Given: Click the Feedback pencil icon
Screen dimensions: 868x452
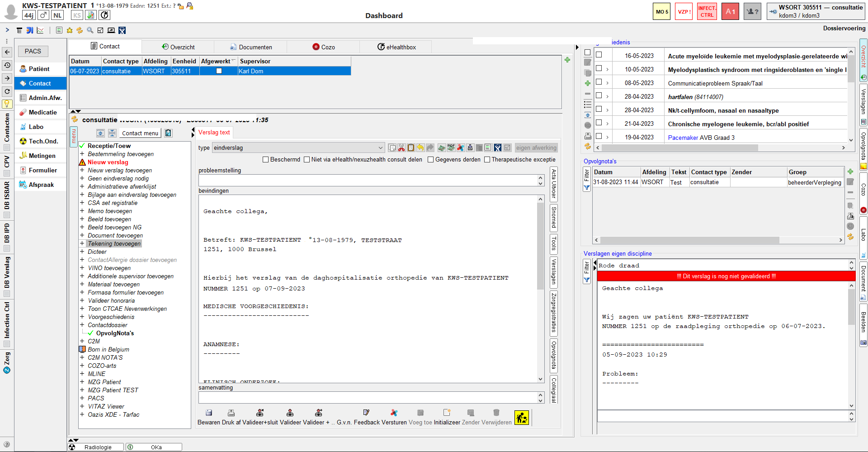Looking at the screenshot, I should 366,413.
